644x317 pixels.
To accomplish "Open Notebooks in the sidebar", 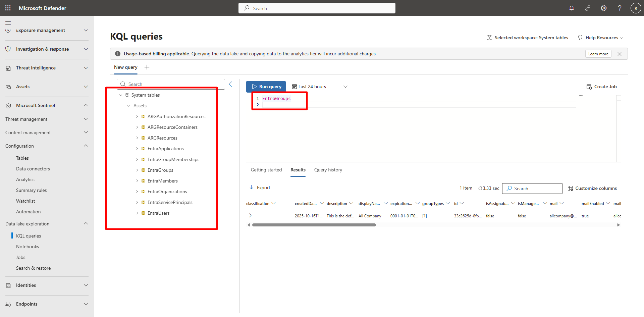I will 28,247.
